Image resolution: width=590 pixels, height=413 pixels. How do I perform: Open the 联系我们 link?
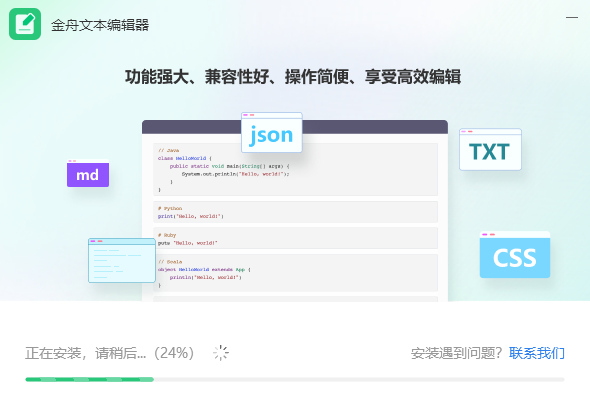pos(537,353)
